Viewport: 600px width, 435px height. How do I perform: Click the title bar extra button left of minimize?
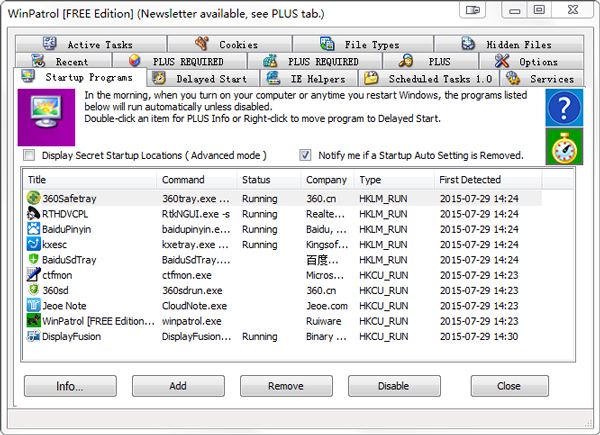(x=473, y=10)
